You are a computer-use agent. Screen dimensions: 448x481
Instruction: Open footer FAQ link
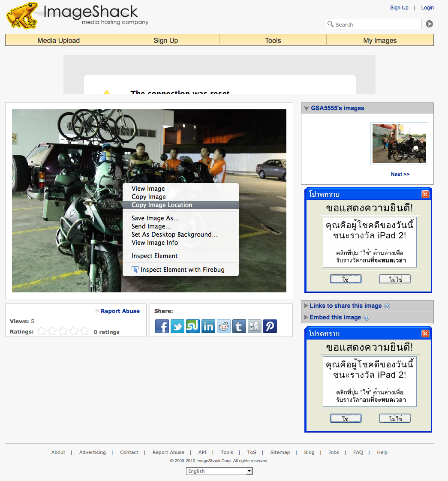point(358,452)
